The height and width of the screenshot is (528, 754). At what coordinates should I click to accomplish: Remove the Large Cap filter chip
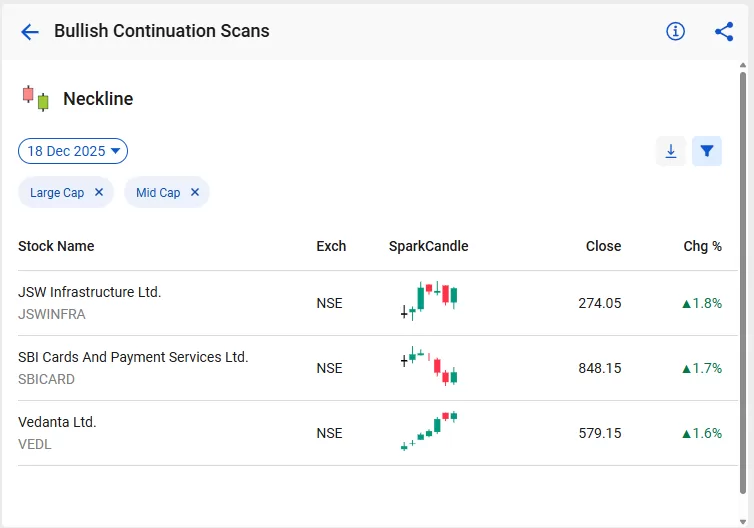(99, 192)
